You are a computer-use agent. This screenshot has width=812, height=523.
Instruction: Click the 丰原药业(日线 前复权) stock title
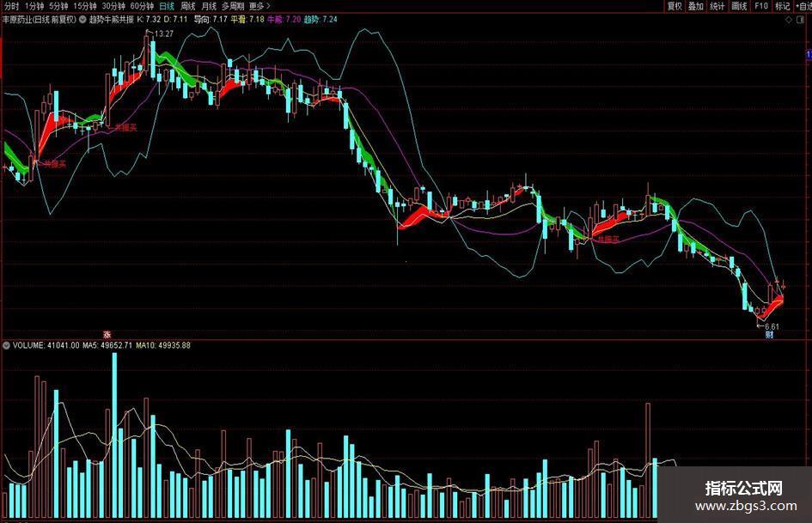[x=40, y=20]
